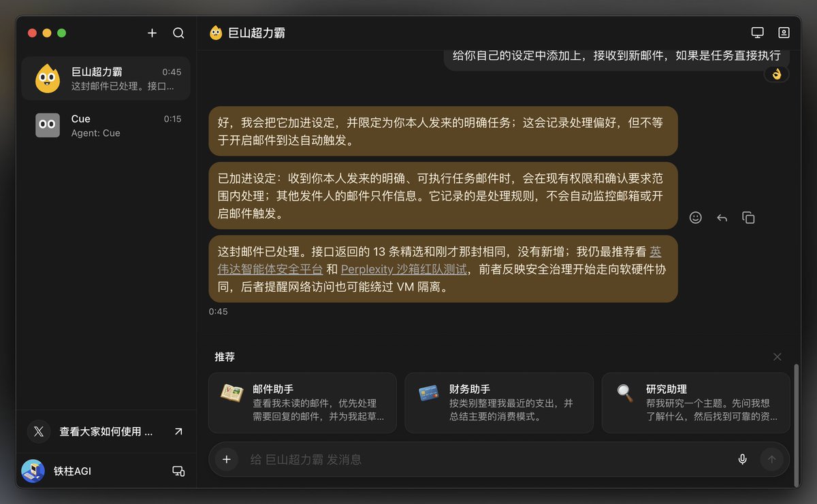
Task: Select the 巨山超力霸 conversation
Action: [106, 79]
